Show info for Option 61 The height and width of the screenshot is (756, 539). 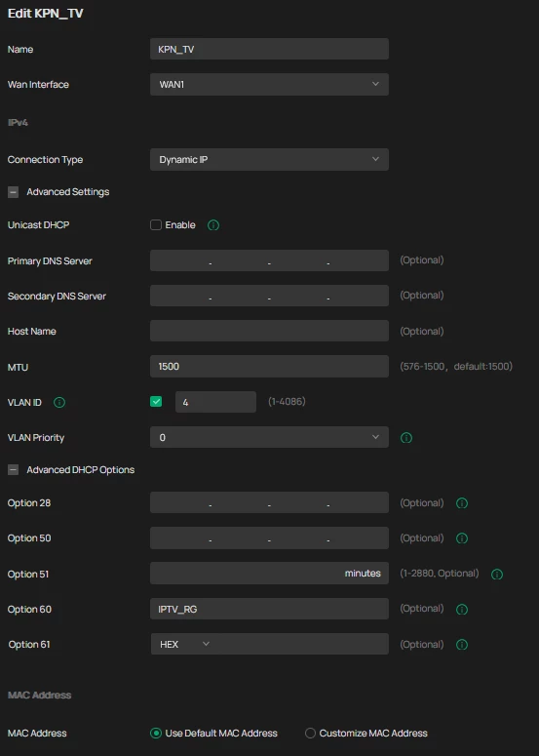coord(462,645)
